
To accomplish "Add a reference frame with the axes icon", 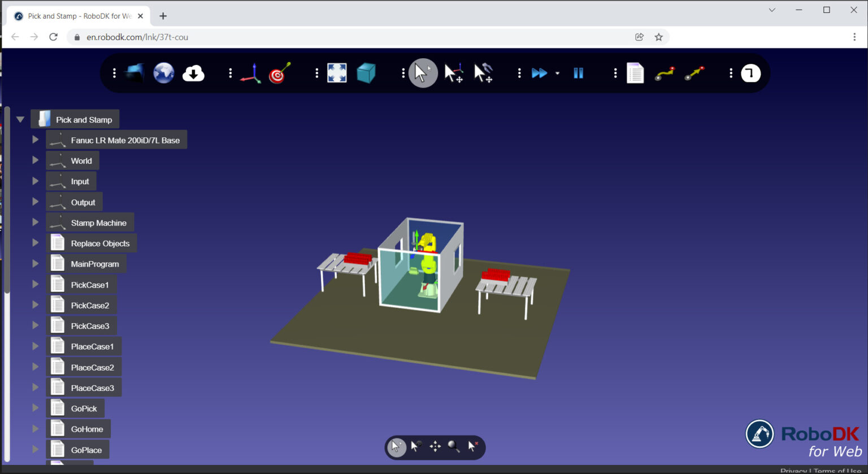I will (250, 73).
